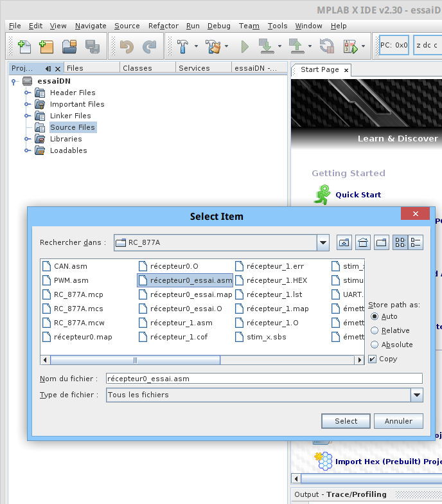The height and width of the screenshot is (504, 442).
Task: Click the Read Device Memory icon
Action: coord(297,46)
